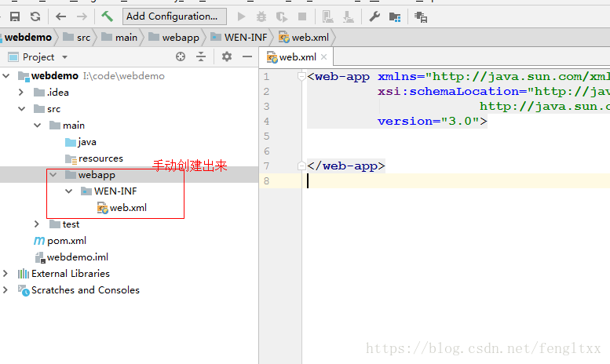This screenshot has width=610, height=364.
Task: Navigate forward with right arrow icon
Action: click(82, 16)
